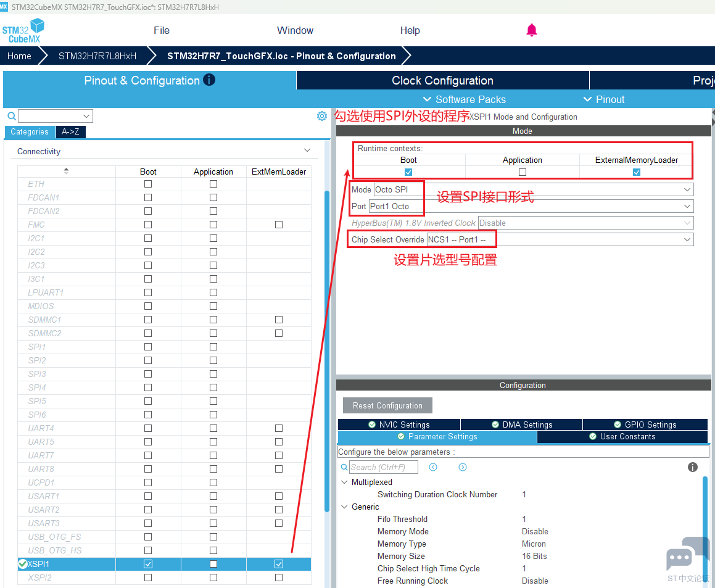Viewport: 715px width, 588px height.
Task: Click the Parameter Settings green check icon
Action: click(x=401, y=437)
